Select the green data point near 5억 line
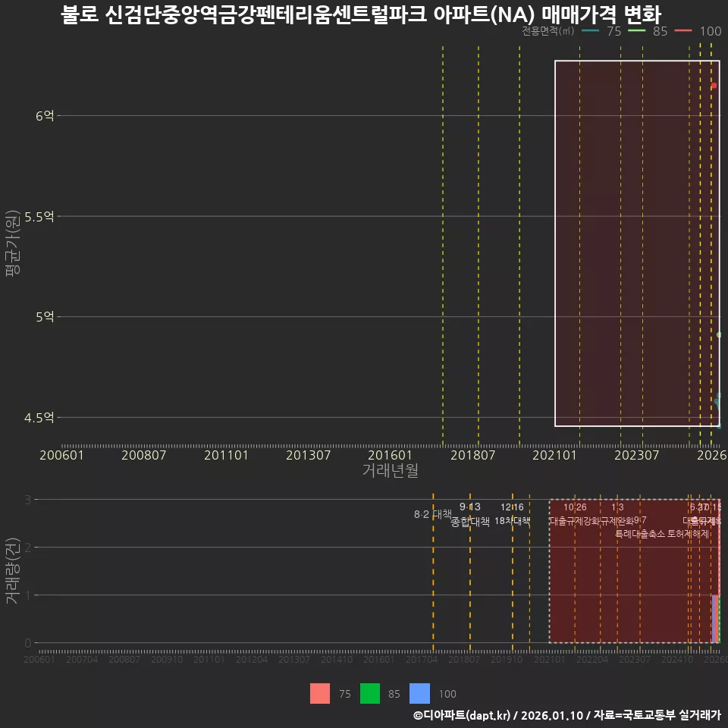This screenshot has height=728, width=728. [717, 334]
